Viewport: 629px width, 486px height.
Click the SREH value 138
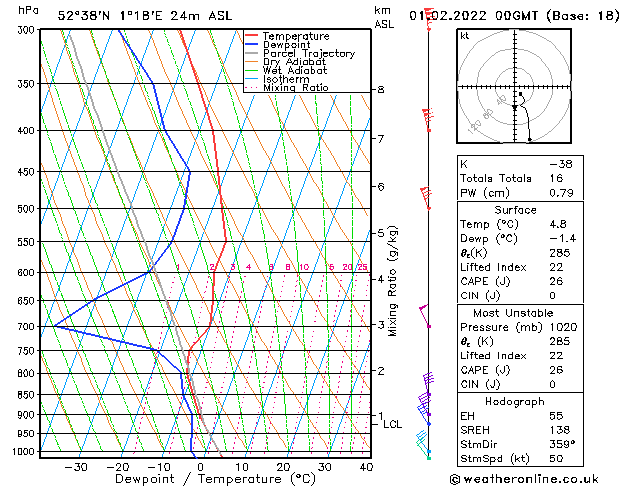pyautogui.click(x=560, y=430)
